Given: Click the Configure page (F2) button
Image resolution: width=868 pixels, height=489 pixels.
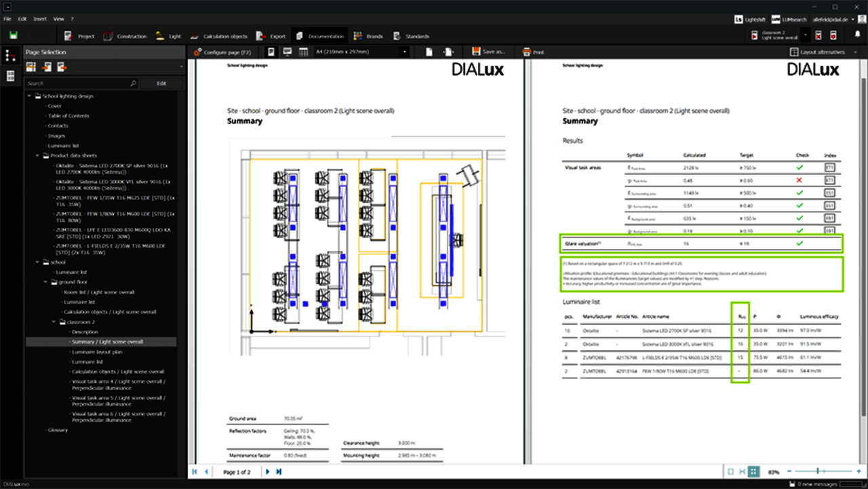Looking at the screenshot, I should 222,52.
